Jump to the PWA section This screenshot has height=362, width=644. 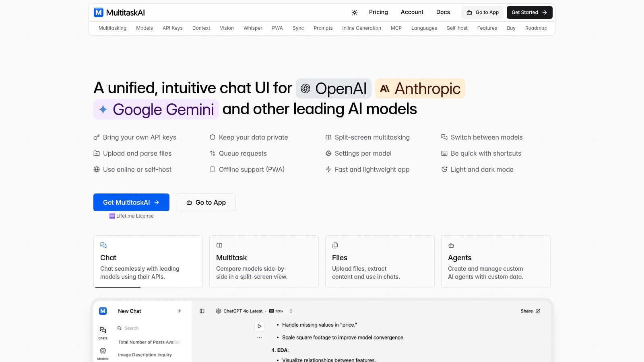click(x=277, y=28)
